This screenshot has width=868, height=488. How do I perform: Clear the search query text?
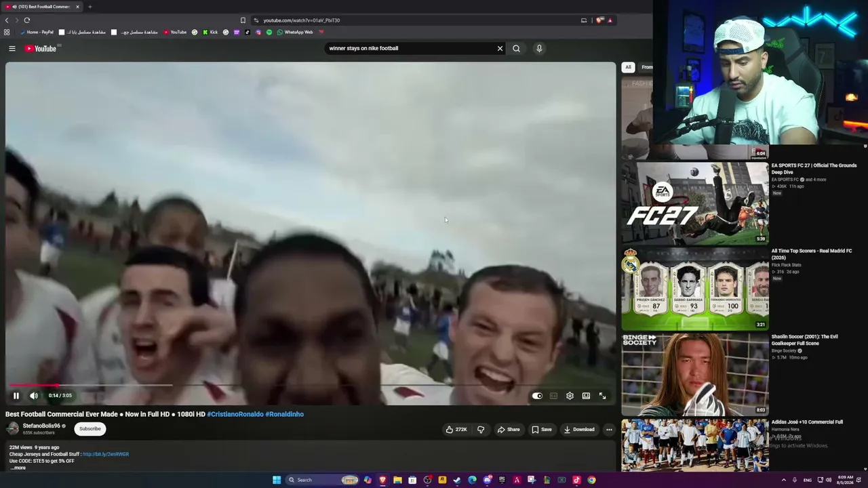point(500,48)
